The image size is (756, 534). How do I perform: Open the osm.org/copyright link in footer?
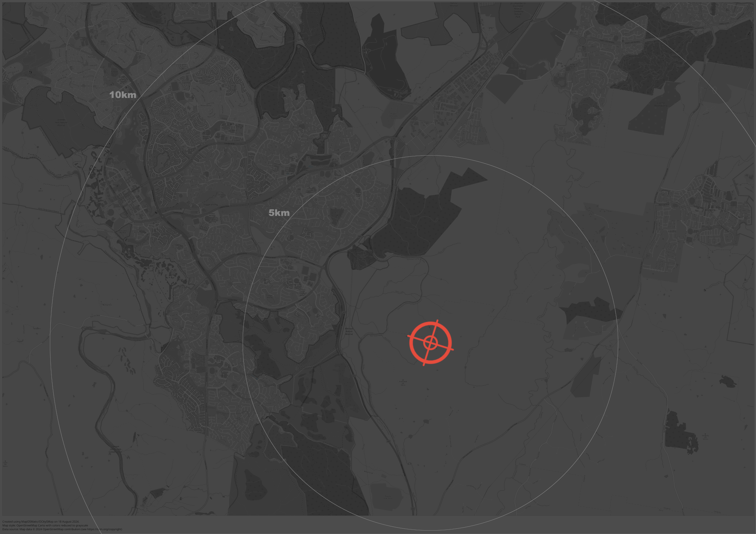(104, 529)
